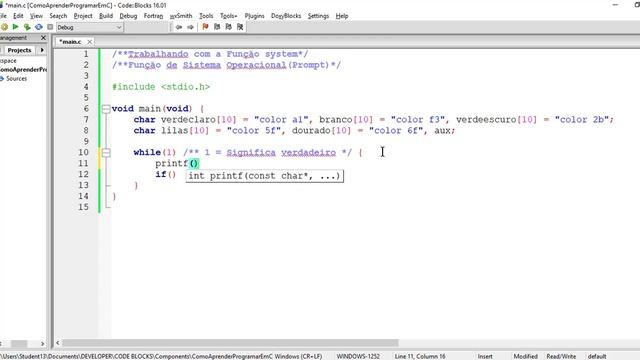
Task: Open the Debug menu
Action: [128, 16]
